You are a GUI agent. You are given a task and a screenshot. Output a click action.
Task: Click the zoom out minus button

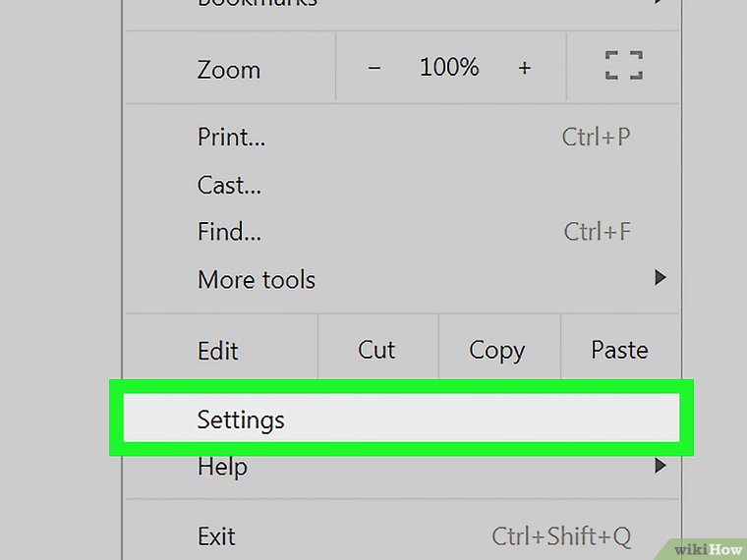coord(374,69)
